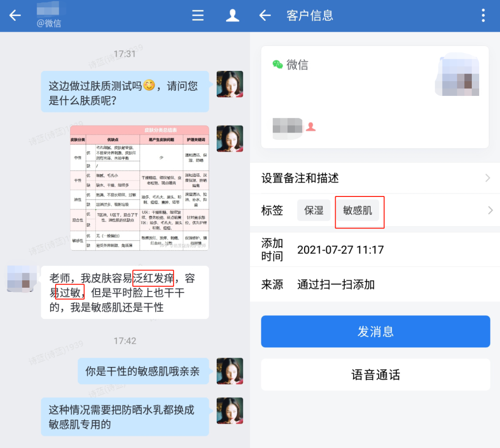500x448 pixels.
Task: Tap the blurred customer avatar in info card
Action: click(461, 77)
